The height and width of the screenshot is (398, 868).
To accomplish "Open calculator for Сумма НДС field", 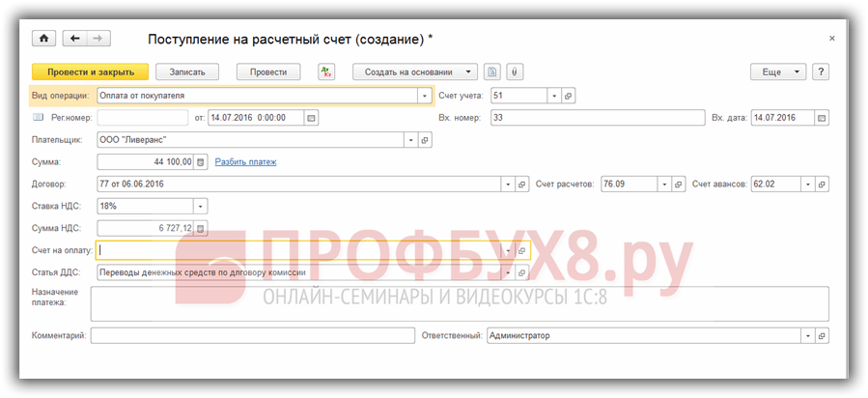I will coord(201,228).
